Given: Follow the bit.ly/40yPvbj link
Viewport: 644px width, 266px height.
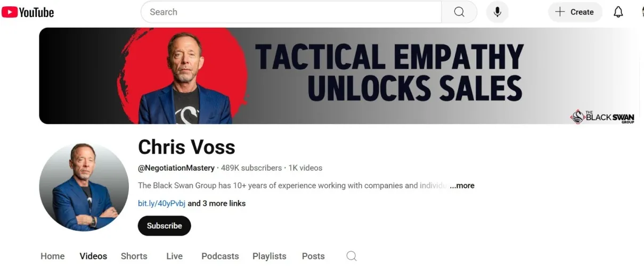Looking at the screenshot, I should [x=162, y=203].
